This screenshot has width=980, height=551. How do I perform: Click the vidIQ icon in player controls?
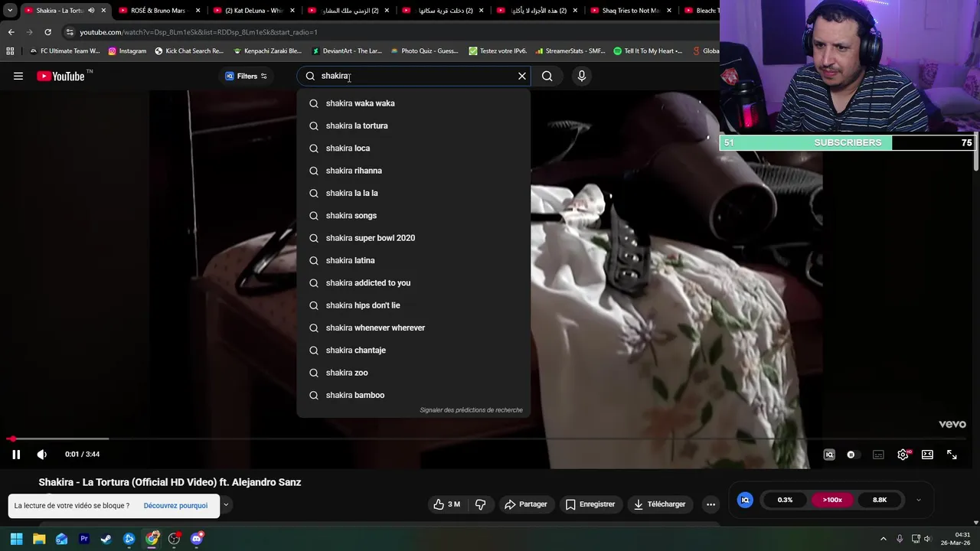(829, 455)
